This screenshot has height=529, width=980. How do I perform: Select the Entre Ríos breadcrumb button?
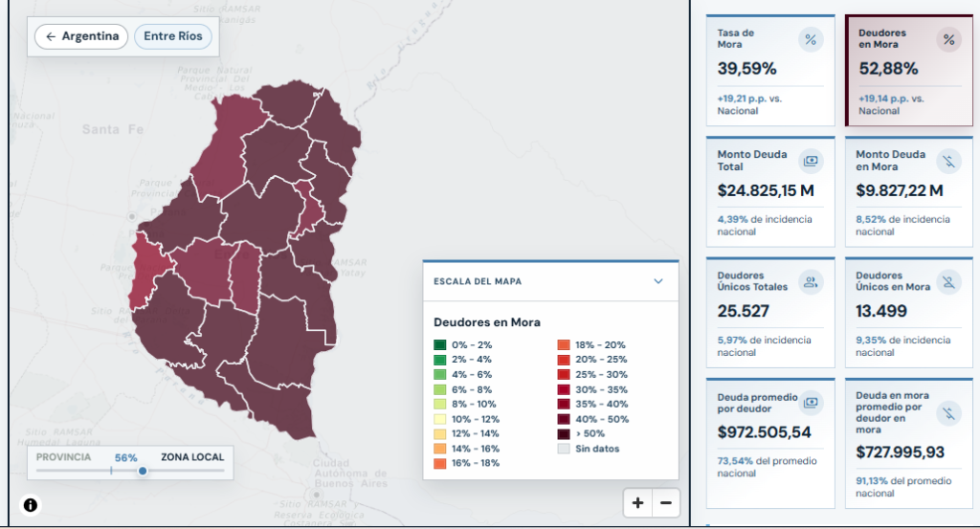pyautogui.click(x=173, y=36)
